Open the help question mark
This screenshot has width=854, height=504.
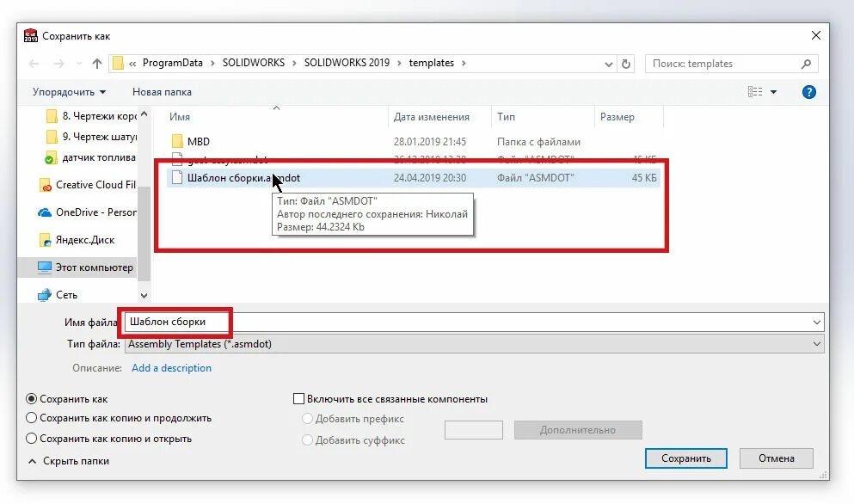808,92
